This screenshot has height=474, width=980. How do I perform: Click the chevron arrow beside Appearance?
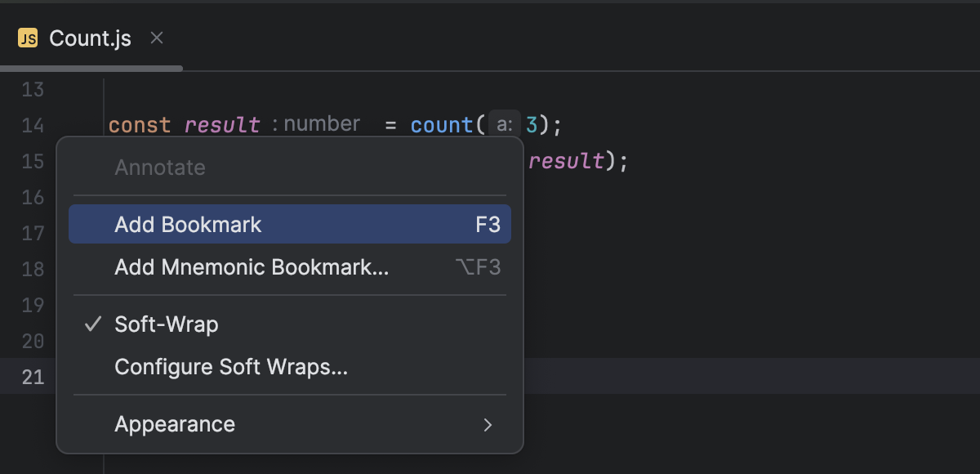[488, 425]
